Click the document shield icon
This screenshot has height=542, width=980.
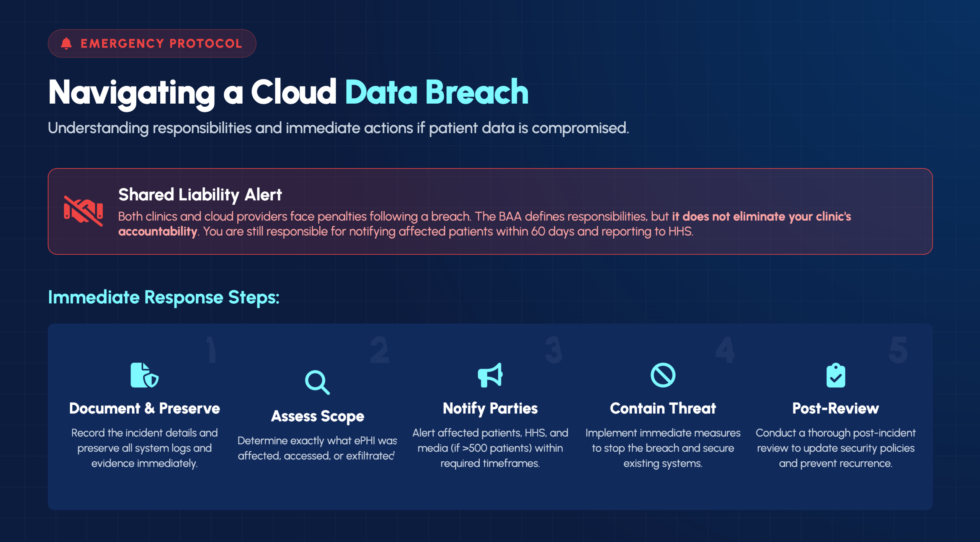(144, 375)
